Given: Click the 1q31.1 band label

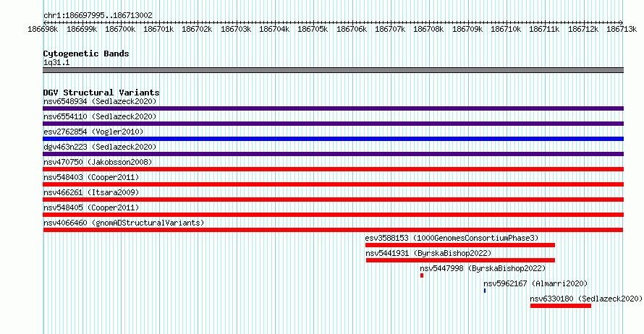Looking at the screenshot, I should [x=56, y=62].
